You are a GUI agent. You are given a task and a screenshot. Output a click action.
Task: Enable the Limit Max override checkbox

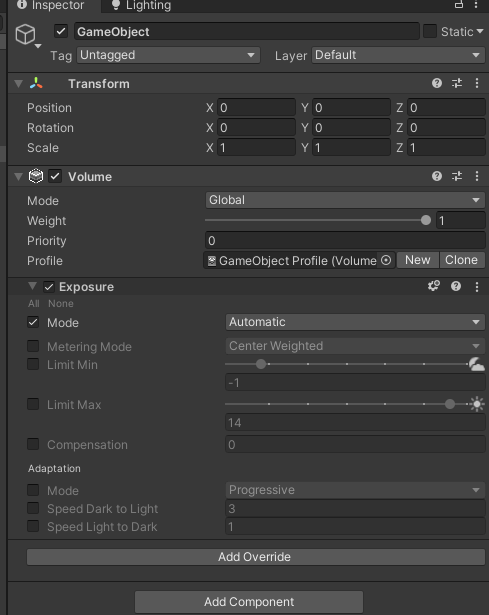point(33,404)
